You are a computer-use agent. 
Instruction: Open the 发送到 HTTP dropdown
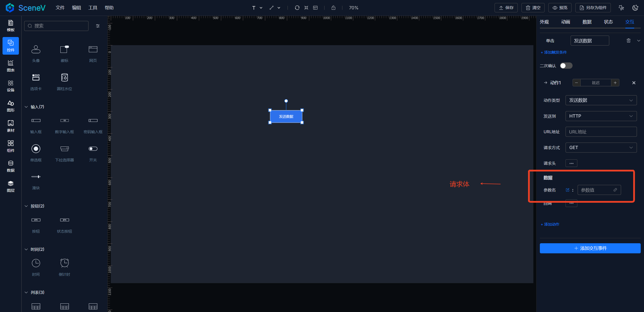tap(601, 116)
